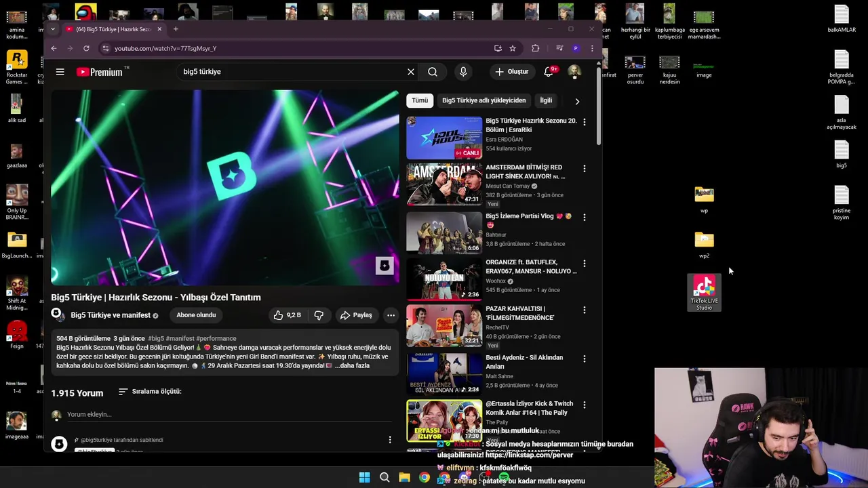868x488 pixels.
Task: Open the Big5 Türkiye Hazırlık Sezonu 20. Bölüm title
Action: click(x=531, y=125)
